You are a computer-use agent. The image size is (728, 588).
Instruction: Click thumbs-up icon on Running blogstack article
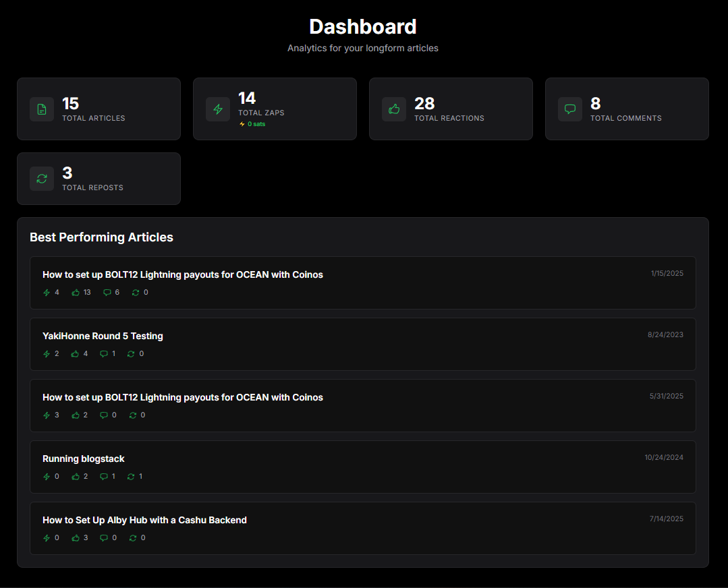coord(75,477)
